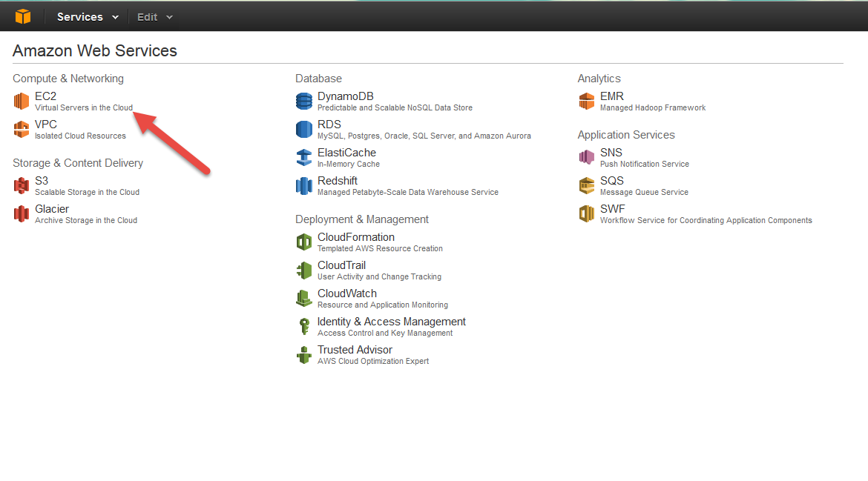Click the SQS queue icon
This screenshot has width=868, height=481.
pyautogui.click(x=586, y=185)
